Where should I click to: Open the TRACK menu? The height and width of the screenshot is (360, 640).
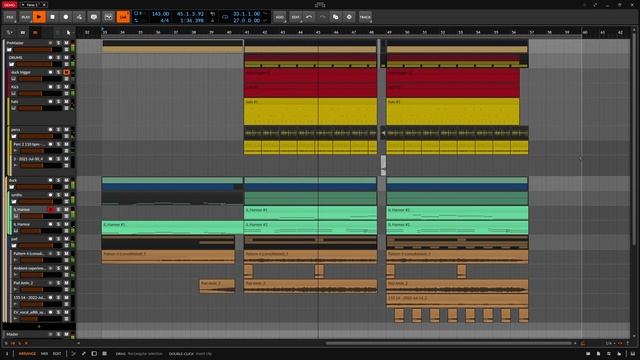click(x=365, y=17)
